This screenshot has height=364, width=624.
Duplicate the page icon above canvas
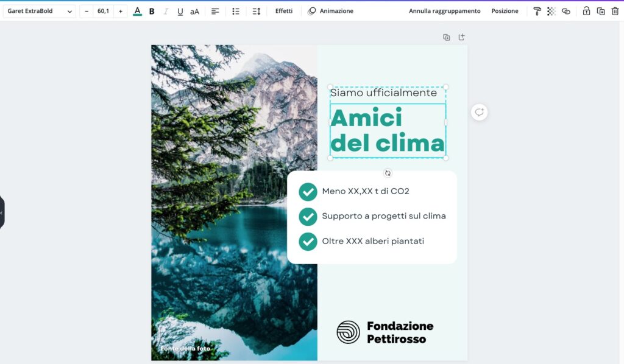pyautogui.click(x=447, y=37)
